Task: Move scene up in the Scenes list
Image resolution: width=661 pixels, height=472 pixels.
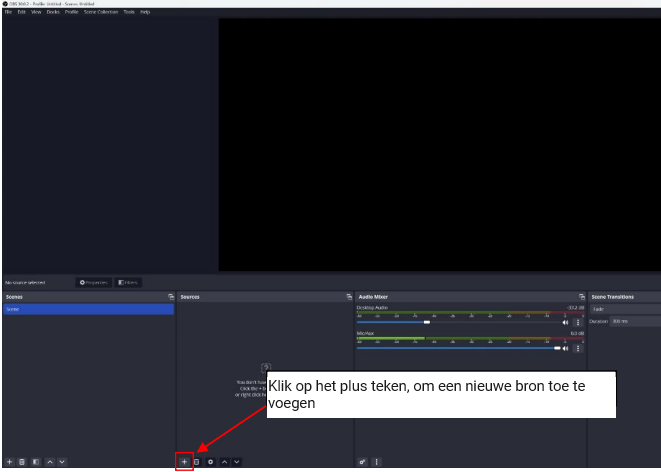Action: pos(50,462)
